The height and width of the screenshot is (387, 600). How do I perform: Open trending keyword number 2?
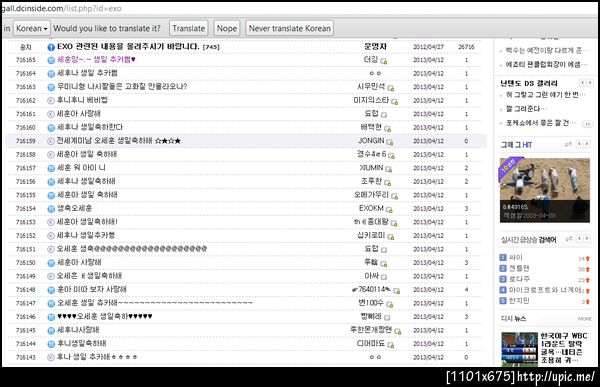pos(518,268)
